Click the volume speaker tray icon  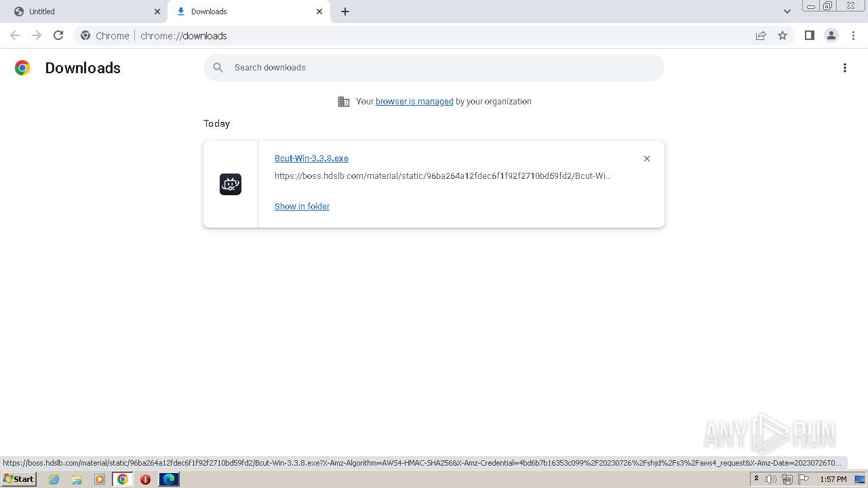[771, 479]
